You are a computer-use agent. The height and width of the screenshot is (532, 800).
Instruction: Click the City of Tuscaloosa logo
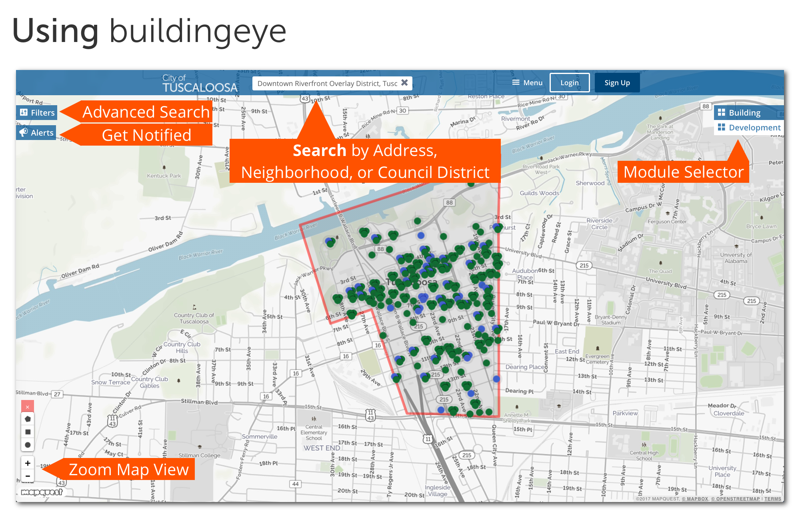click(x=200, y=83)
